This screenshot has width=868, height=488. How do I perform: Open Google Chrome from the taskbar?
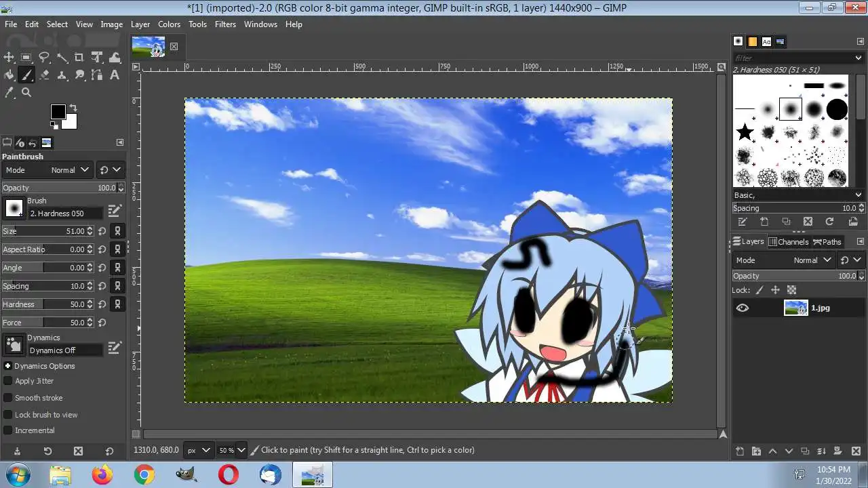click(144, 475)
